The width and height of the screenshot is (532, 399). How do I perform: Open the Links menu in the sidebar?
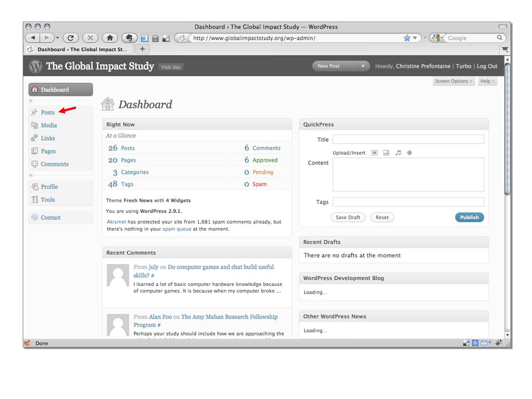pos(48,138)
